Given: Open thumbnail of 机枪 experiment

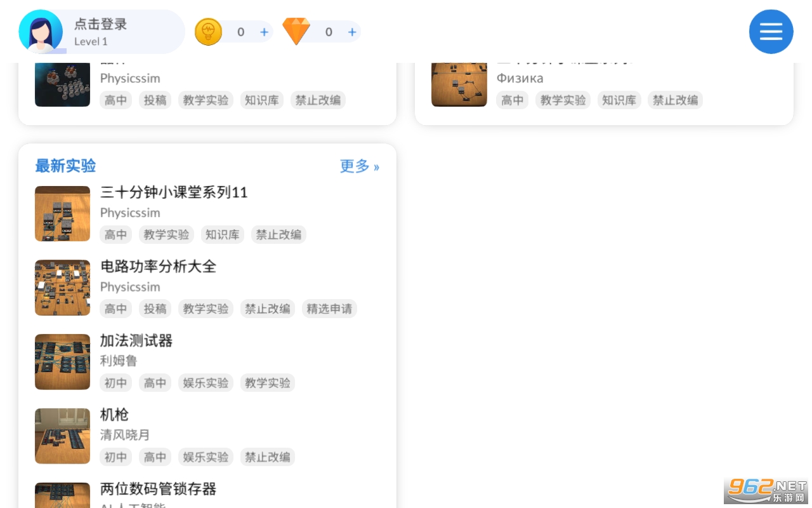Looking at the screenshot, I should tap(62, 436).
